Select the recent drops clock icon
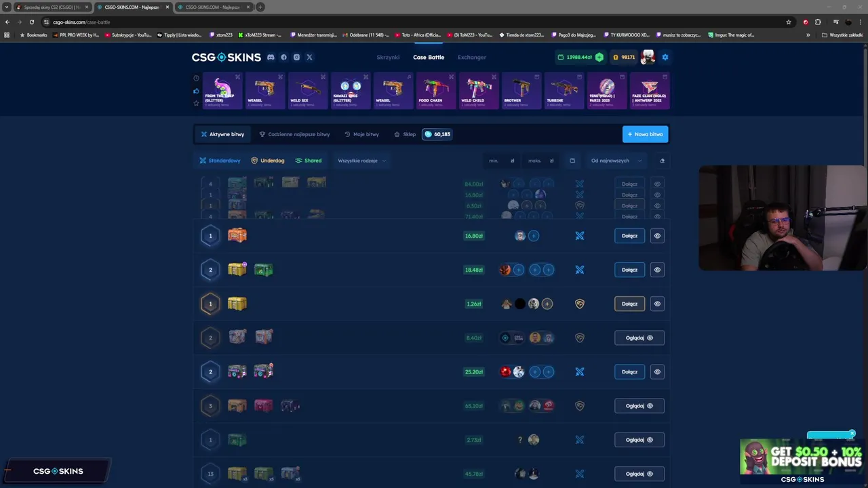This screenshot has height=488, width=868. tap(197, 78)
